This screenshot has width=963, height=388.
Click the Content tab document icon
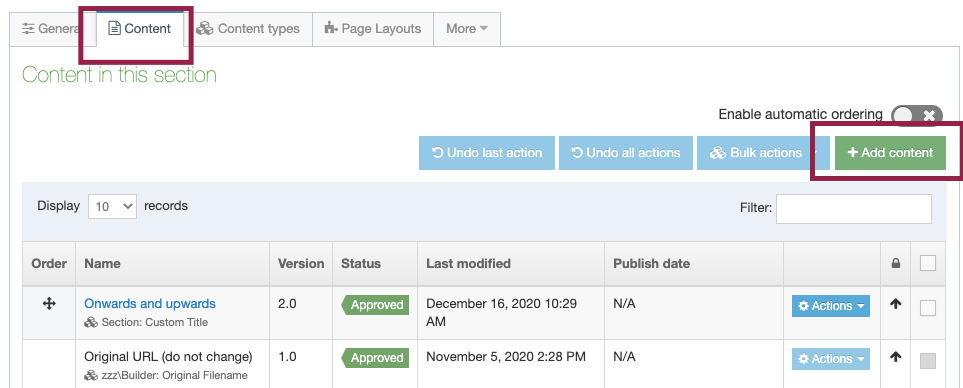114,28
